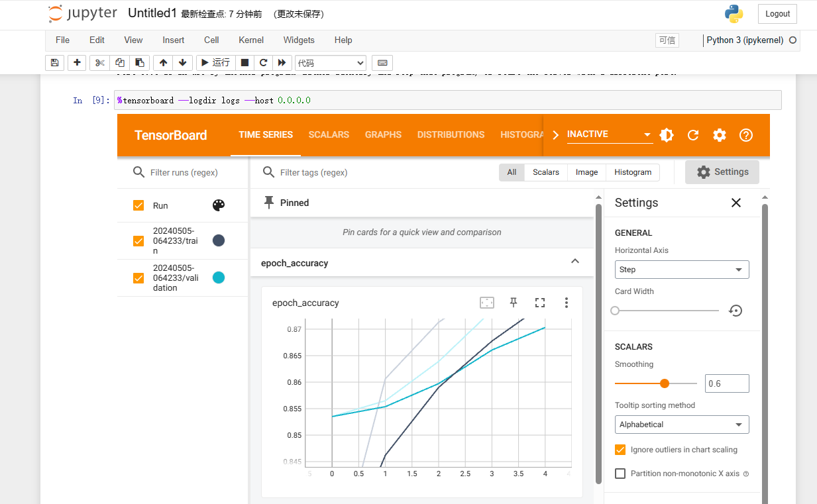Click the Smoothing slider handle
The image size is (817, 504).
point(665,383)
